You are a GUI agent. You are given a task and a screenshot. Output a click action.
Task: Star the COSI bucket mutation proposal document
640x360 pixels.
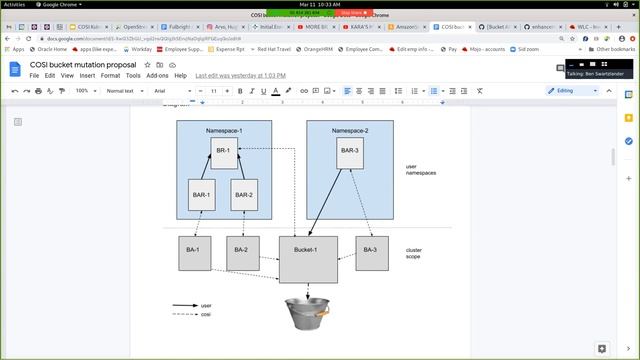pyautogui.click(x=147, y=65)
